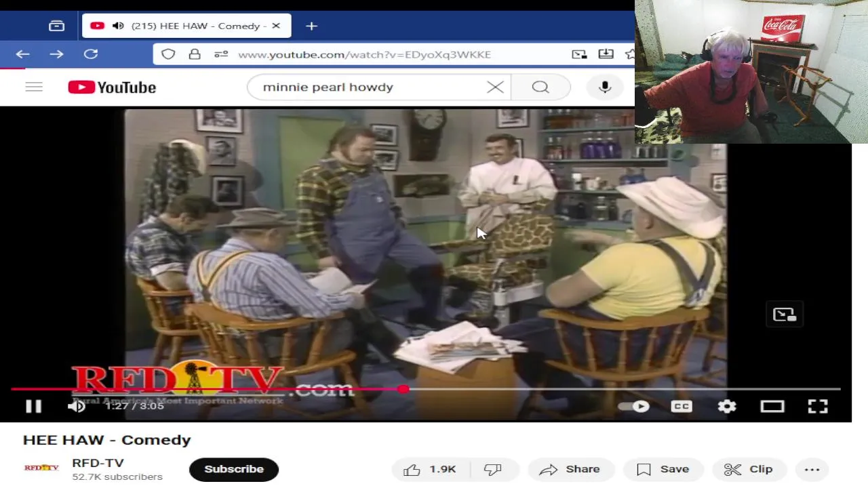868x488 pixels.
Task: Go to the YouTube home logo
Action: click(112, 87)
